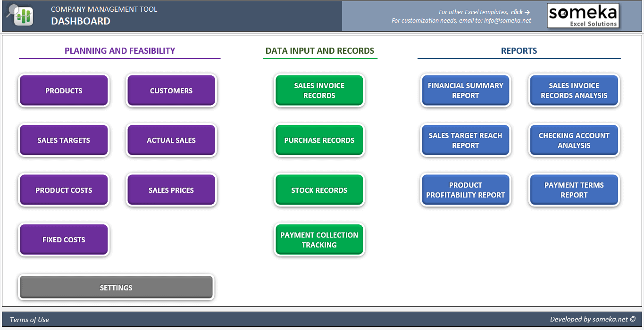Open PRODUCT PROFITABILITY REPORT
The width and height of the screenshot is (644, 330).
pos(465,190)
